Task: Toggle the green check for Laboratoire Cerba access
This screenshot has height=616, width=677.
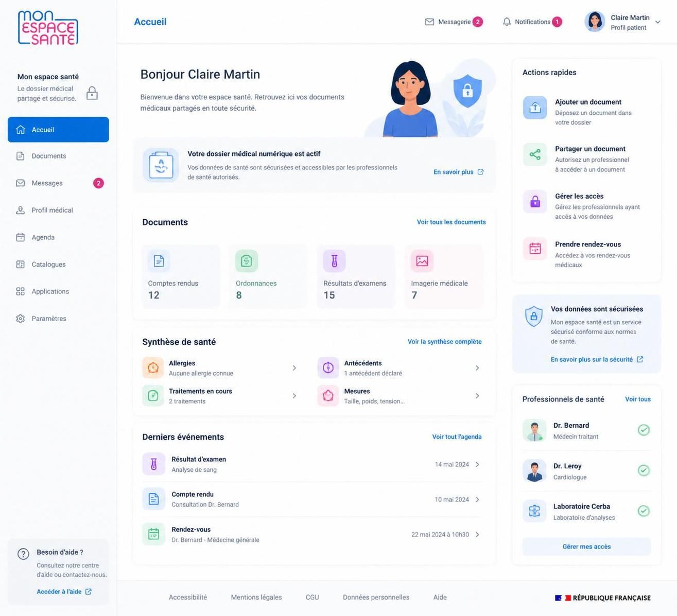Action: click(644, 511)
